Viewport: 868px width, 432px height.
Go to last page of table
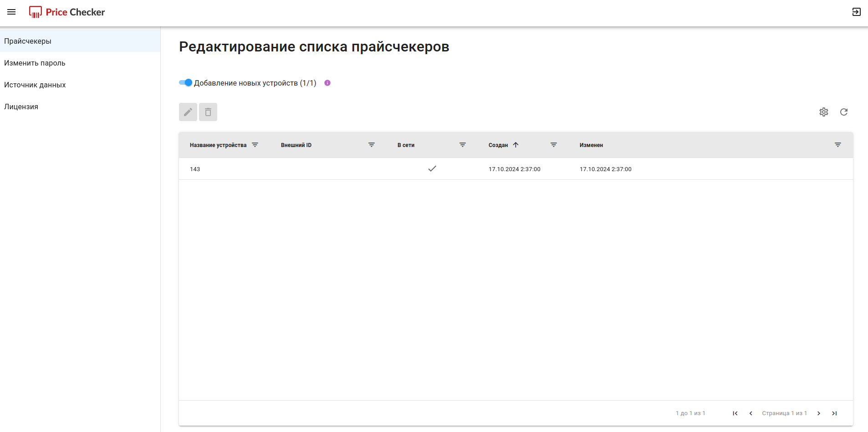pos(834,413)
